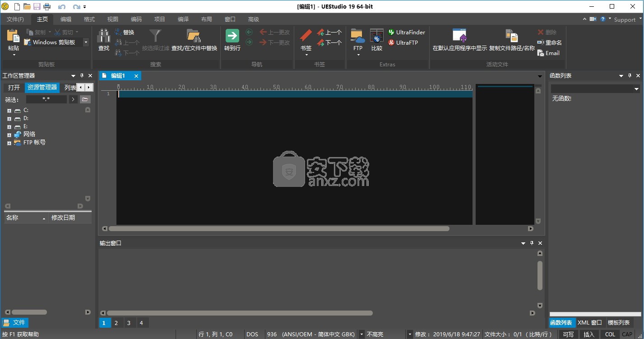Click the Redo arrow in title bar
The image size is (644, 339).
point(77,7)
